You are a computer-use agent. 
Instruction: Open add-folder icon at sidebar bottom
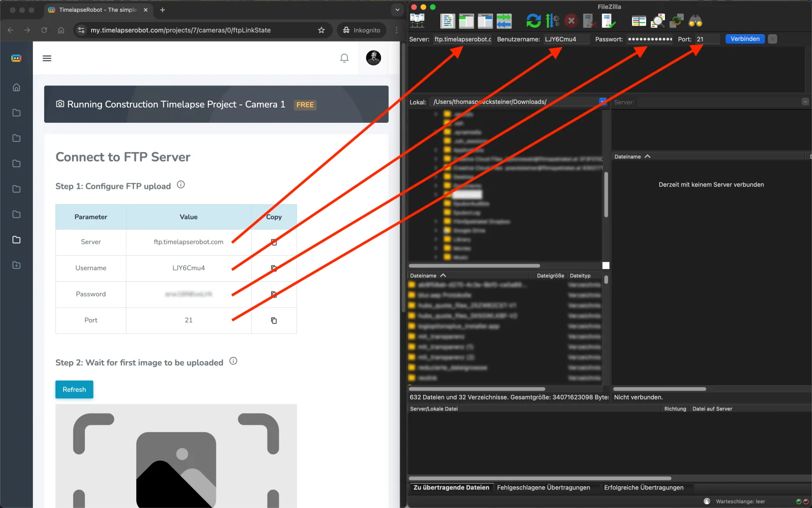point(16,265)
